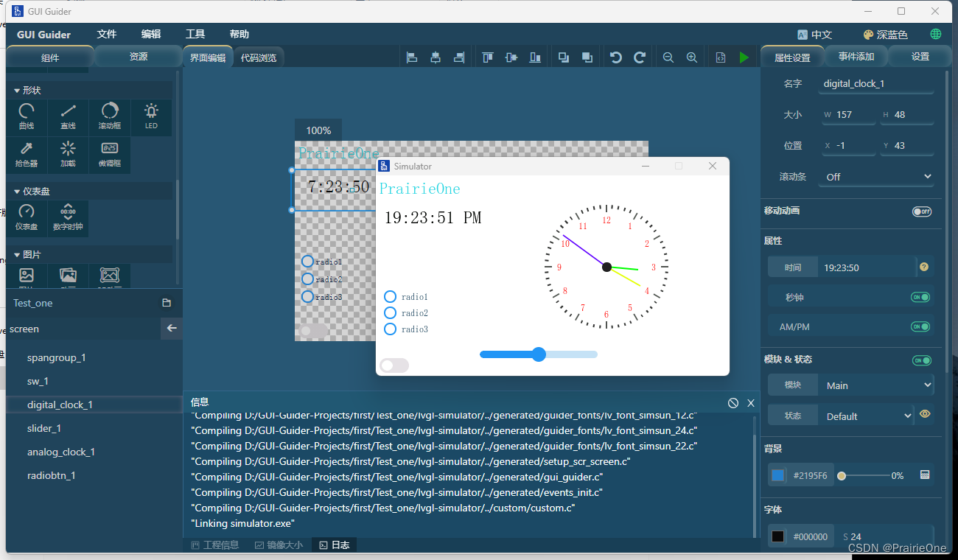958x560 pixels.
Task: Select radio3 in Simulator window
Action: pos(406,329)
